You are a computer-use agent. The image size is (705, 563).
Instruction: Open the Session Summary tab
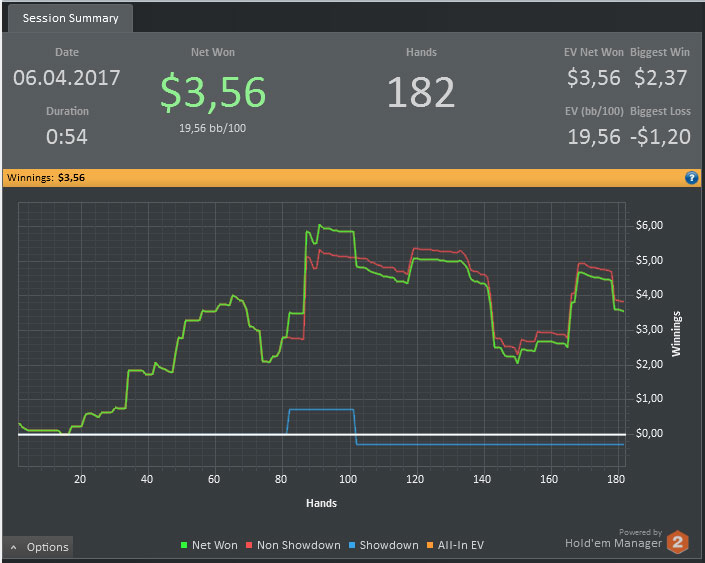[x=71, y=18]
